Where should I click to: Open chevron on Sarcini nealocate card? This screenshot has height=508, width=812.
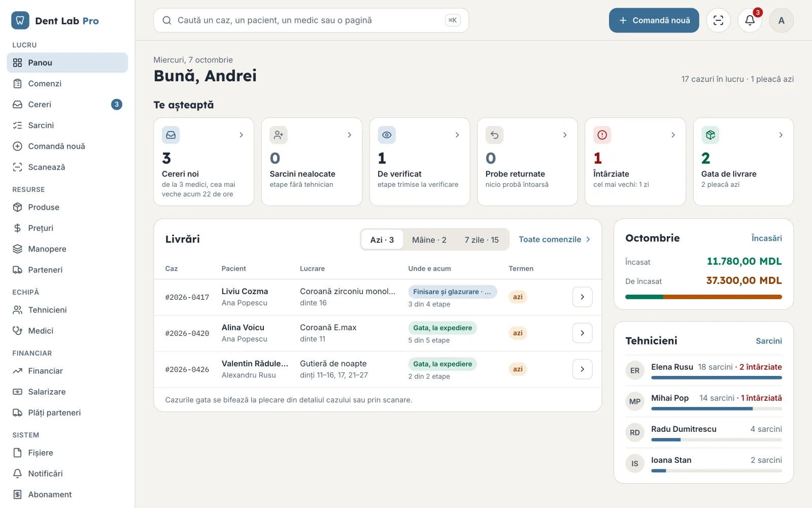point(349,135)
